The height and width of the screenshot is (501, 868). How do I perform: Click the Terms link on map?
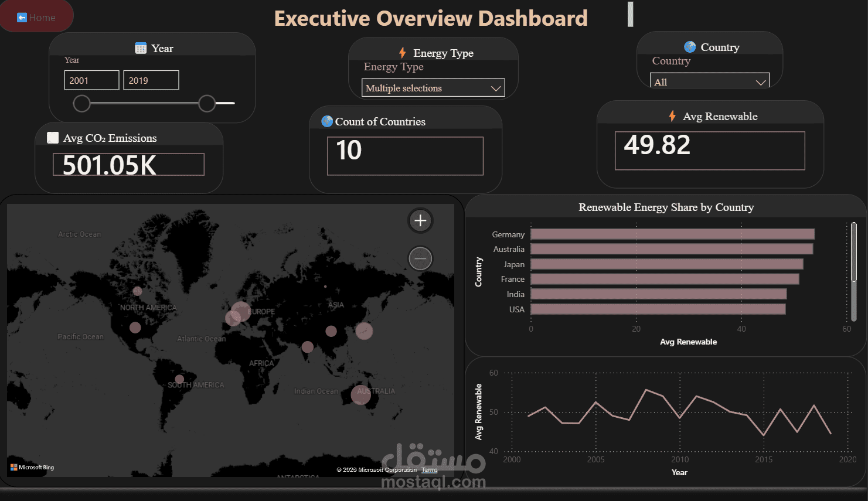[x=430, y=470]
